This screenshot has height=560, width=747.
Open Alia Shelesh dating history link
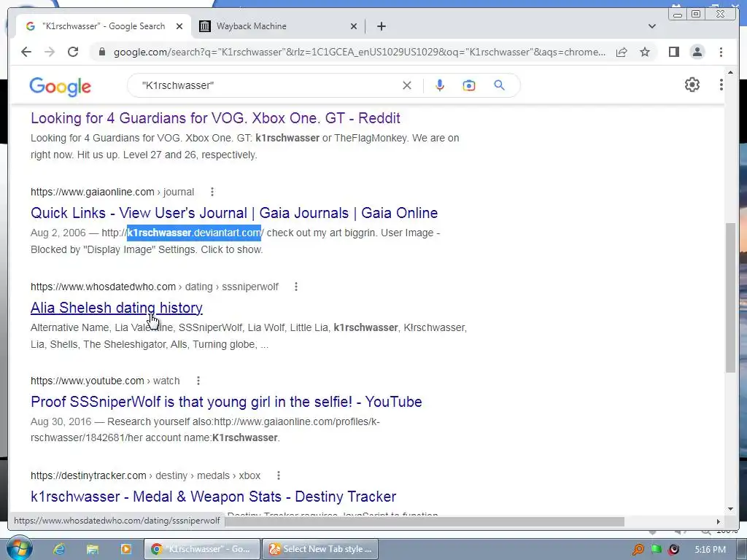(x=117, y=308)
